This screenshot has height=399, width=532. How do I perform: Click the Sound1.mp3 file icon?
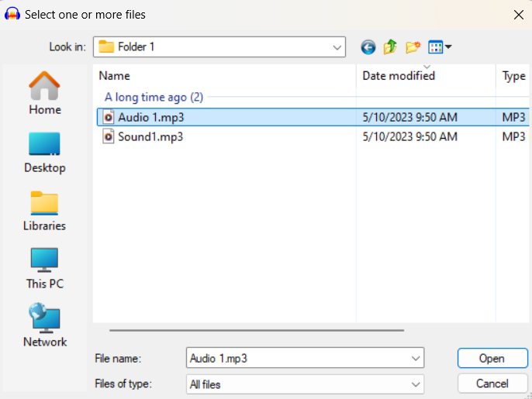(x=109, y=136)
